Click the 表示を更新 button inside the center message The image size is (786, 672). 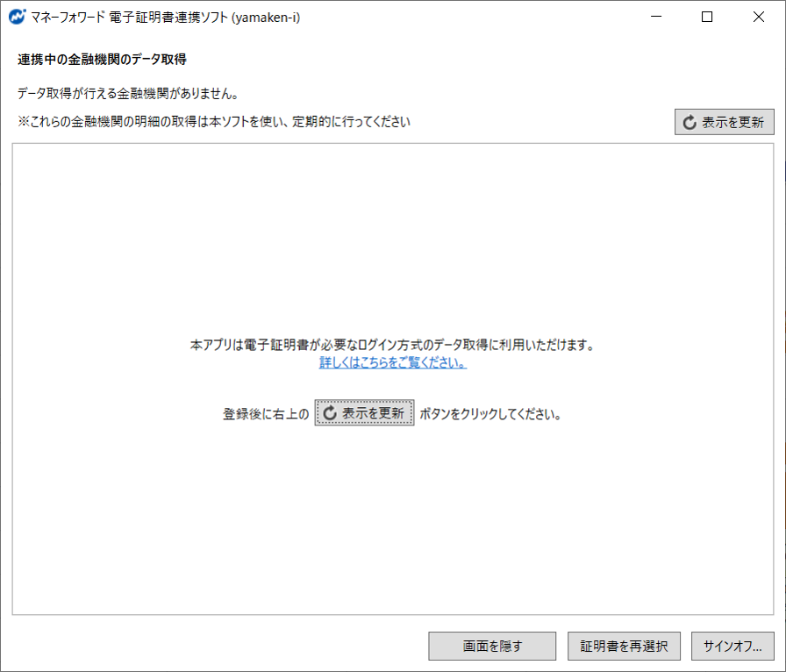tap(364, 412)
